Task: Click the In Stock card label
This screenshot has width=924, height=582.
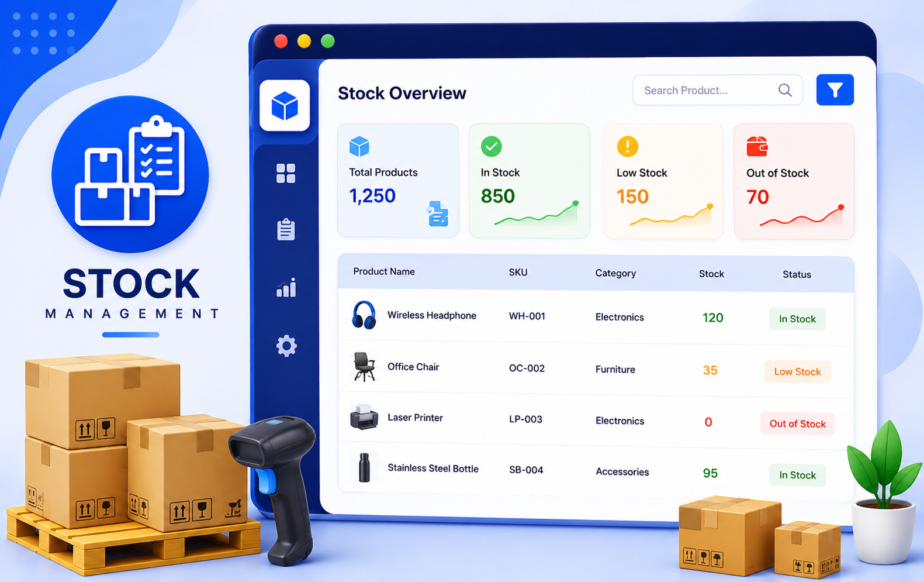Action: click(500, 173)
